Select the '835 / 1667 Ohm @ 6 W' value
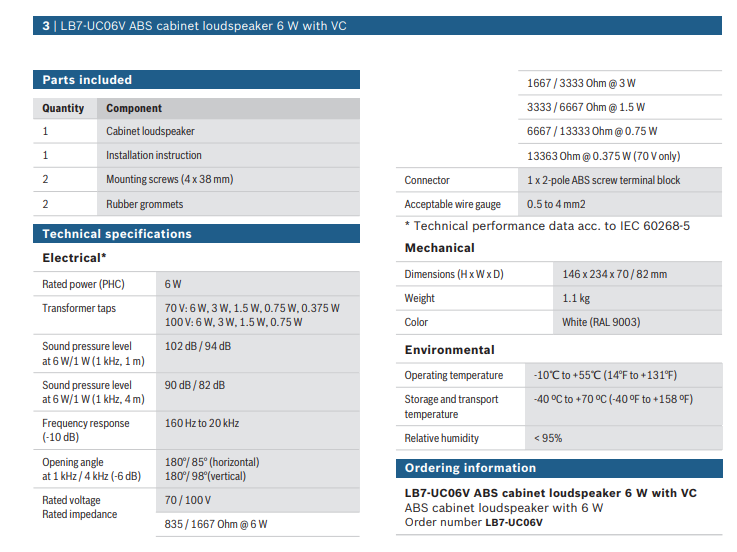The height and width of the screenshot is (552, 737). (x=216, y=524)
